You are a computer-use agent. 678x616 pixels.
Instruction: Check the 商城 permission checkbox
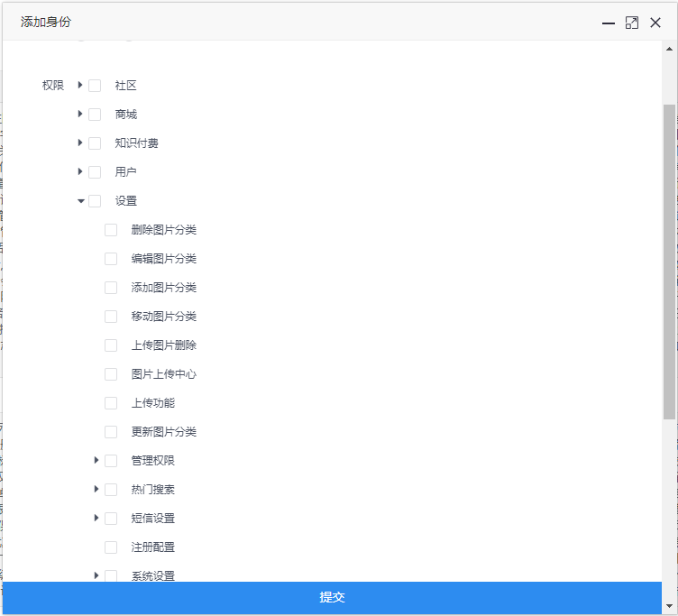pos(95,115)
